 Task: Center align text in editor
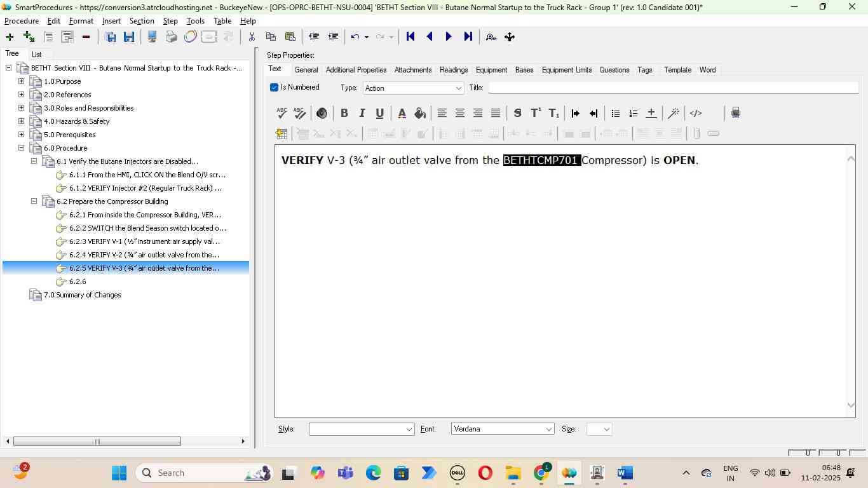(x=460, y=113)
